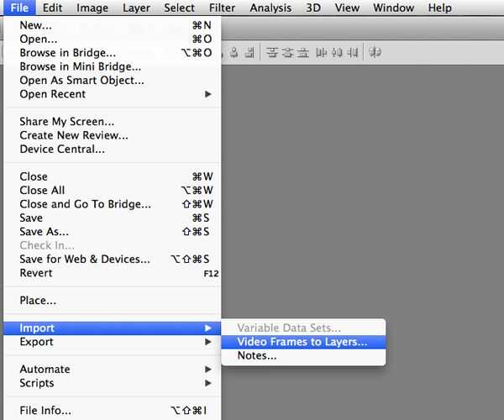Select Share My Screen...
The image size is (504, 420).
point(113,122)
